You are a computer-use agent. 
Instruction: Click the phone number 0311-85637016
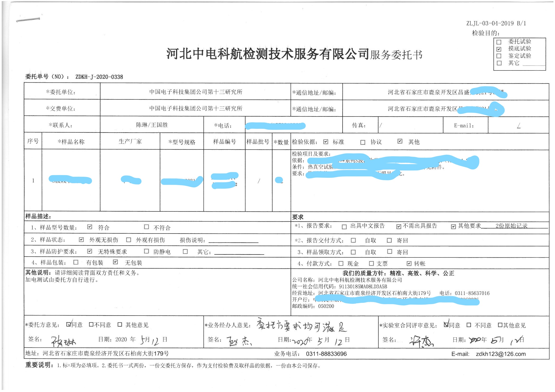(x=472, y=293)
